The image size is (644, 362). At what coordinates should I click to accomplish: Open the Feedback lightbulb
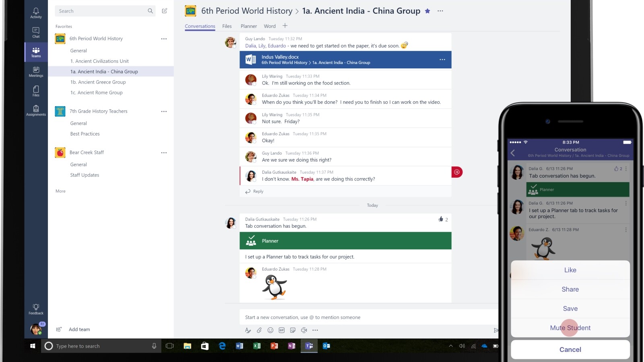point(36,309)
